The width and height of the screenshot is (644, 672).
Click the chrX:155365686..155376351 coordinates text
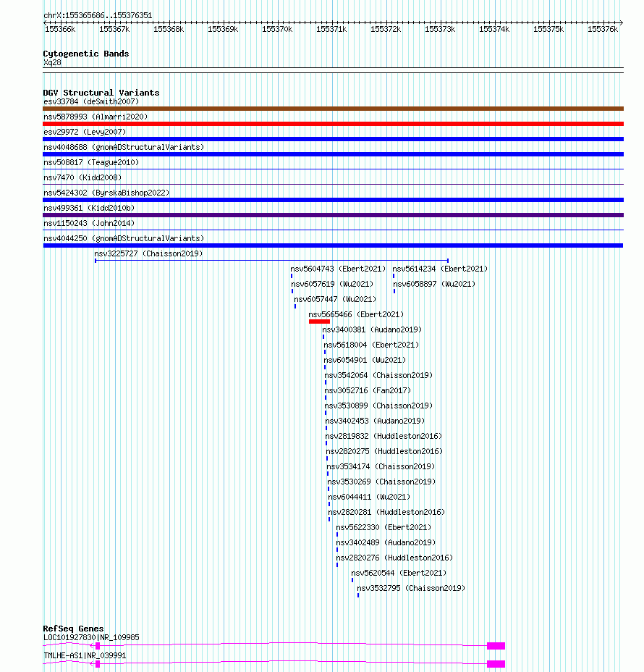[98, 15]
